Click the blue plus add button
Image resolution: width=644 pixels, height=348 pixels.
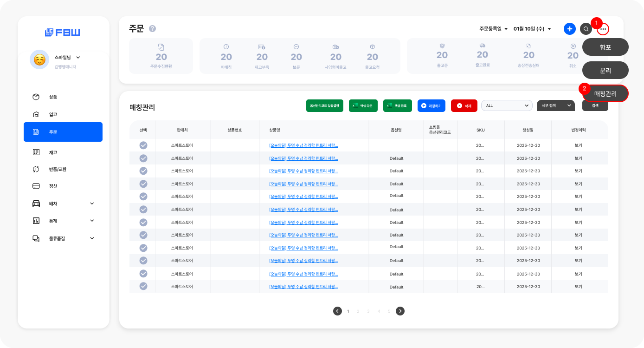coord(570,29)
